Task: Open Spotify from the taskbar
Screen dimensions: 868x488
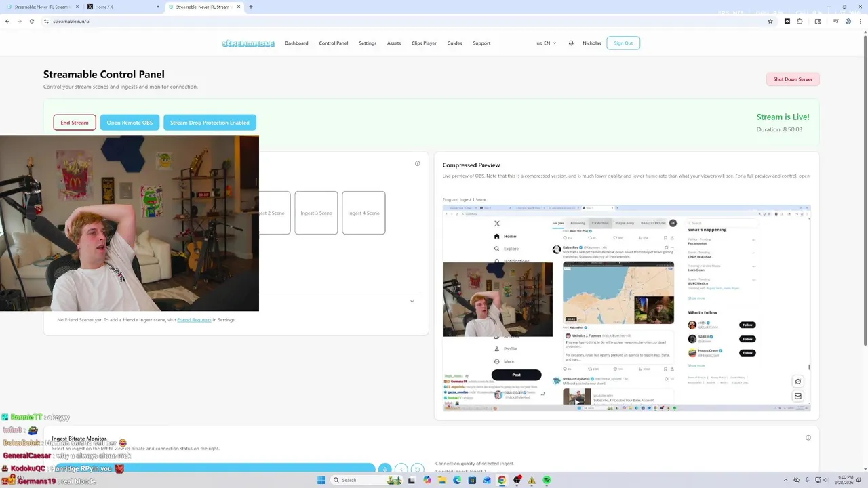Action: (547, 480)
